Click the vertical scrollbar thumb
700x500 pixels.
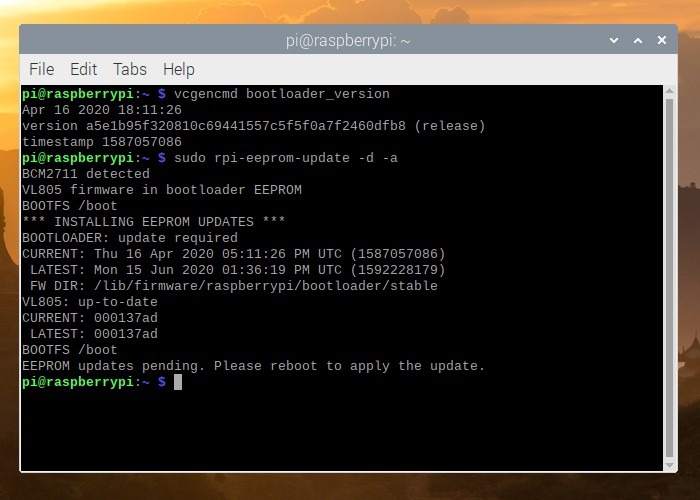pyautogui.click(x=669, y=278)
